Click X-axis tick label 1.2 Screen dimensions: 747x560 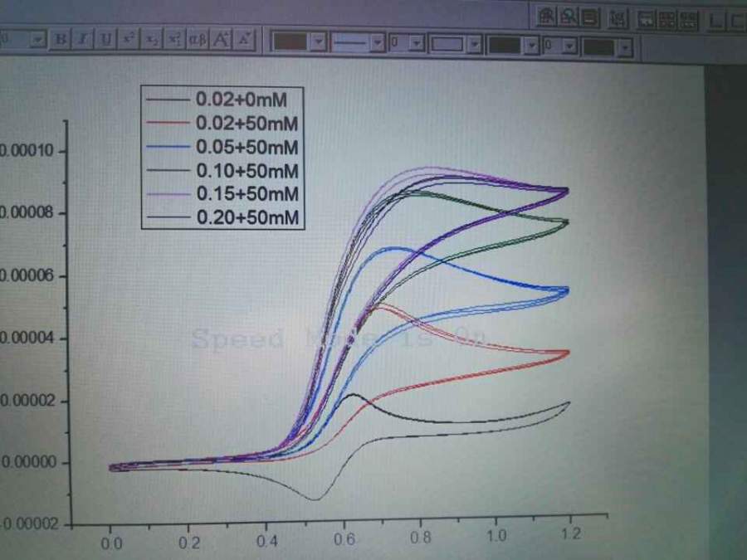tap(571, 533)
